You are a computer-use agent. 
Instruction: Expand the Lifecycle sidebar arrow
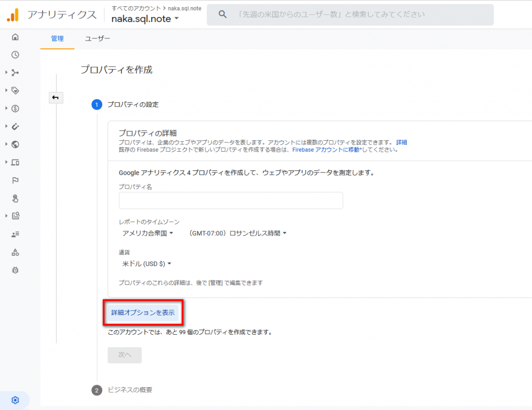[6, 72]
